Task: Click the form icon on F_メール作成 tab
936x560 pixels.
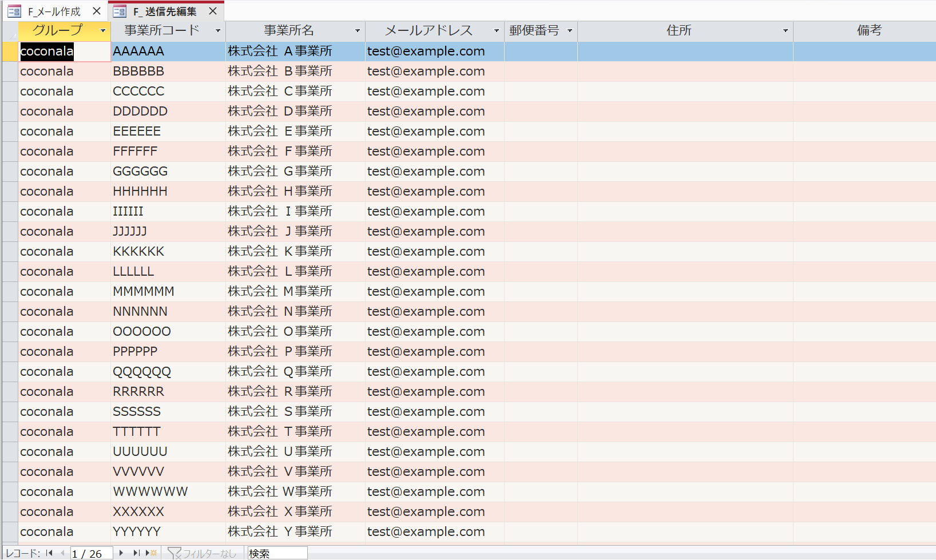Action: (x=14, y=11)
